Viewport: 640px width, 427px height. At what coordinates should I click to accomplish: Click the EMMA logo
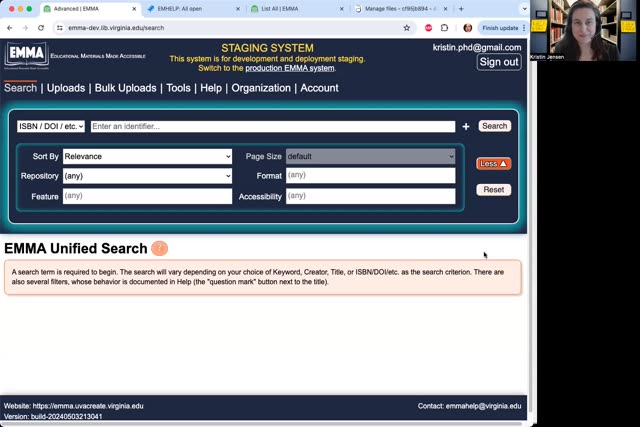click(x=27, y=55)
